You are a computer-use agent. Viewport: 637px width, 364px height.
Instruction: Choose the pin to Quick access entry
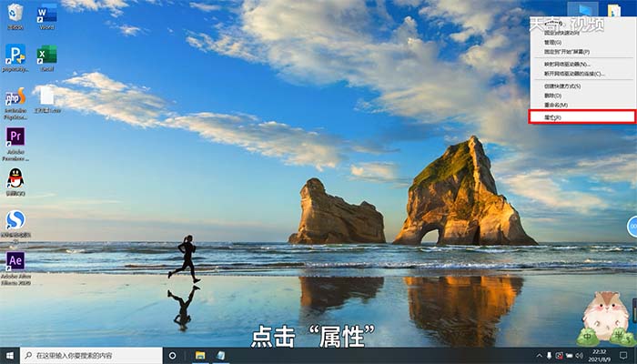tap(582, 33)
